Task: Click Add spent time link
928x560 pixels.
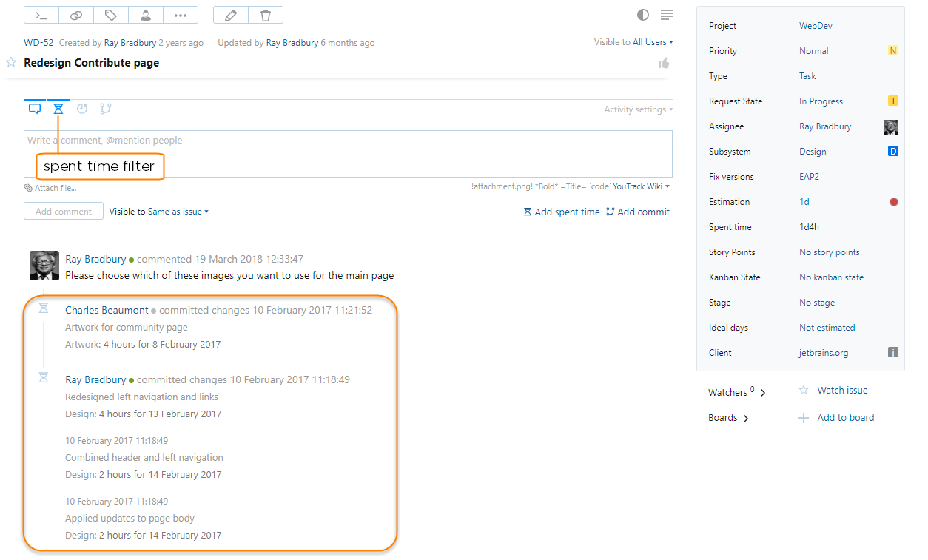Action: coord(562,212)
